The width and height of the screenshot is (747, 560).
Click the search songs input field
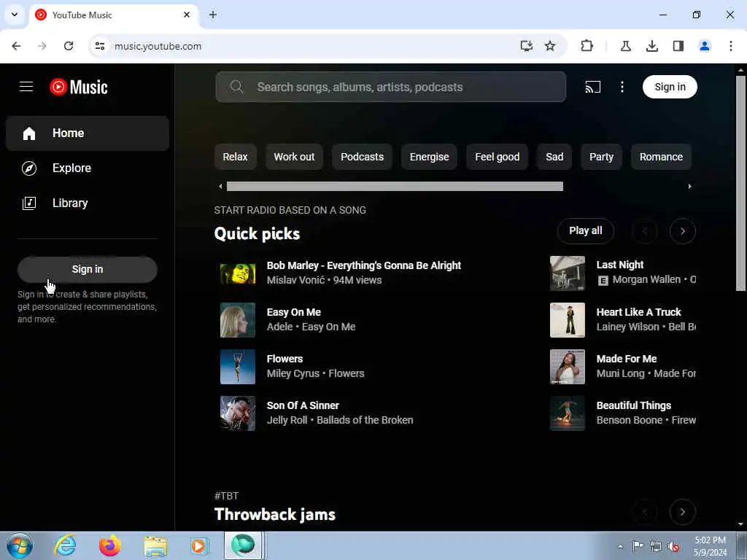click(x=391, y=87)
